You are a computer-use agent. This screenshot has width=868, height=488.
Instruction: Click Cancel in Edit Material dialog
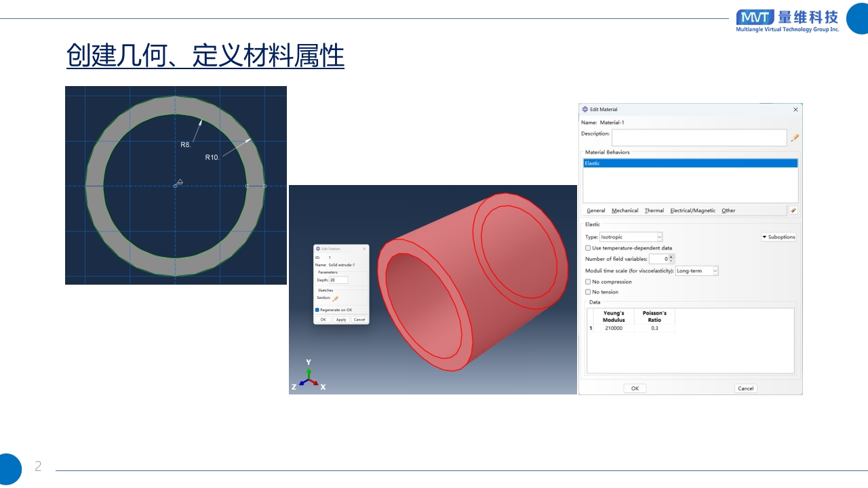point(745,388)
